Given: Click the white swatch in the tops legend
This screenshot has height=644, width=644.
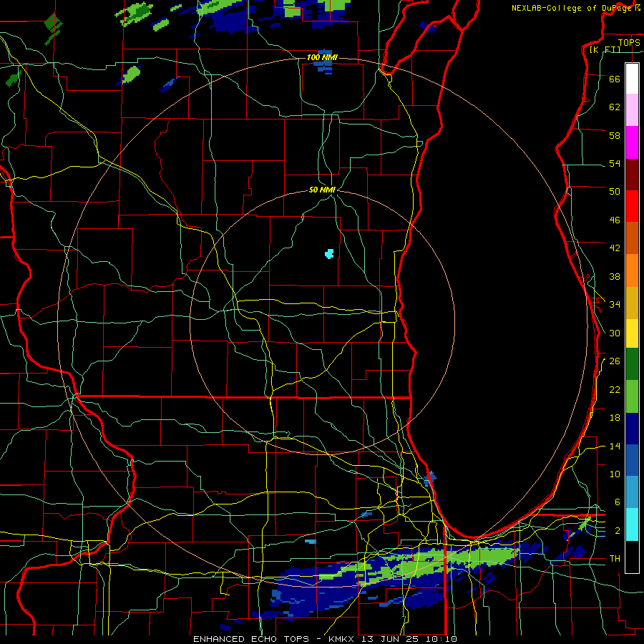Looking at the screenshot, I should (x=632, y=79).
